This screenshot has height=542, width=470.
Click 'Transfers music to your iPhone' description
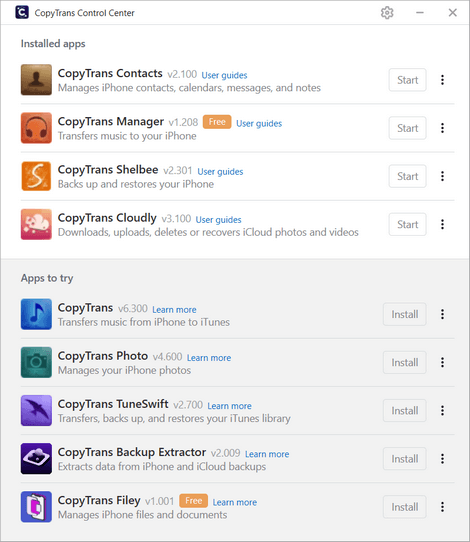click(127, 136)
